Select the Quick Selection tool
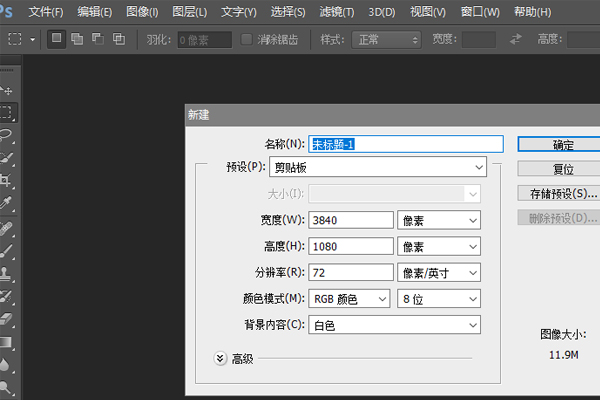Viewport: 600px width, 400px height. [7, 158]
